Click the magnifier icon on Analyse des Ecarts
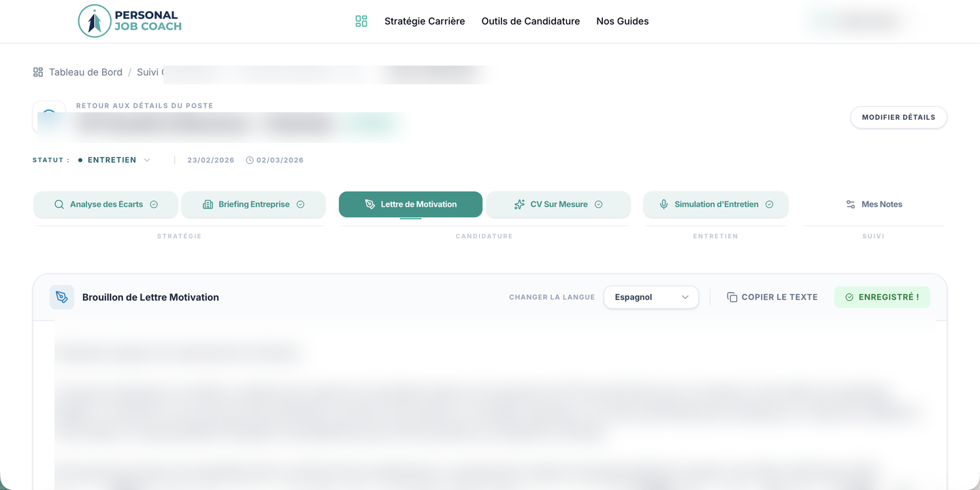Screen dimensions: 980x490 59,204
